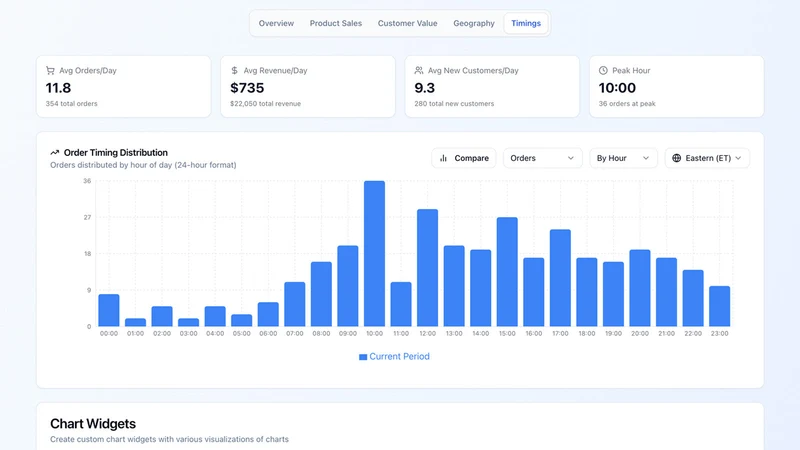This screenshot has height=450, width=800.
Task: Expand the Eastern (ET) timezone dropdown
Action: point(707,158)
